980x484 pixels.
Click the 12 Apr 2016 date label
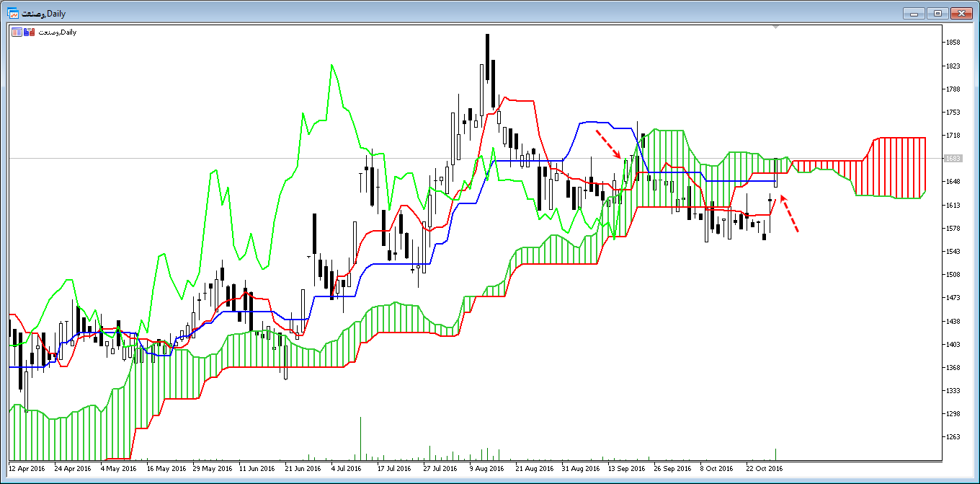coord(26,468)
